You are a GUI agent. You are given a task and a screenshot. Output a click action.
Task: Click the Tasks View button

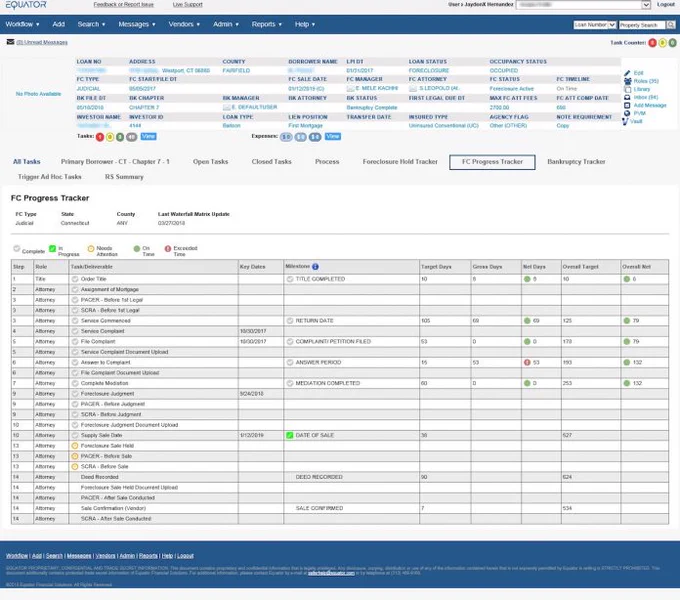tap(148, 137)
